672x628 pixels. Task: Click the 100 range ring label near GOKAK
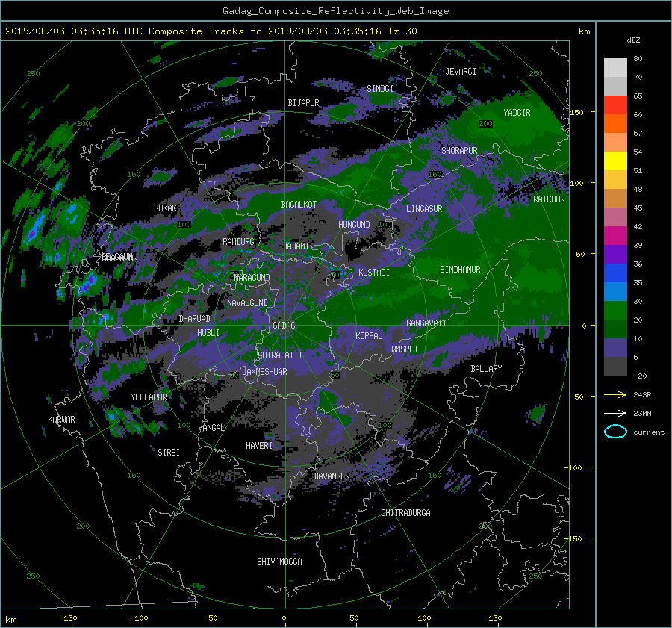pyautogui.click(x=184, y=224)
